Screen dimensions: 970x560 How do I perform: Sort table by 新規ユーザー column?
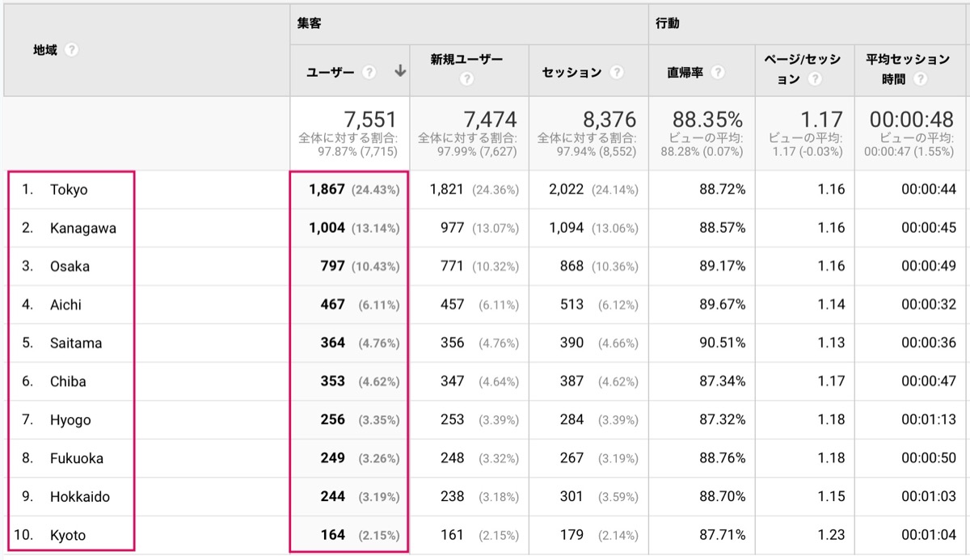pyautogui.click(x=466, y=60)
